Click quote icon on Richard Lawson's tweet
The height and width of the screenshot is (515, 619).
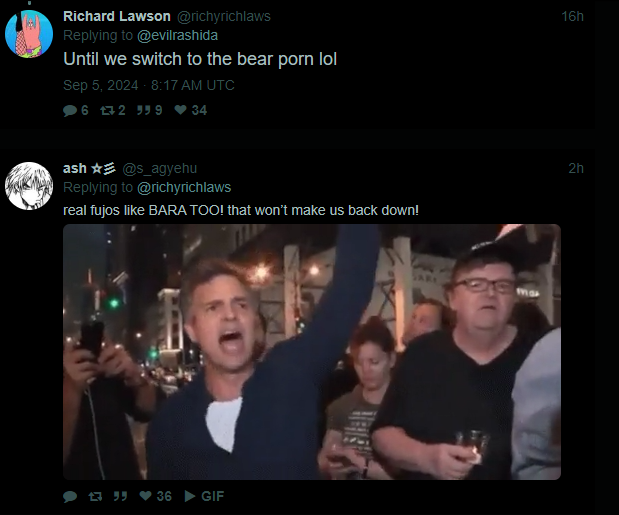click(144, 110)
